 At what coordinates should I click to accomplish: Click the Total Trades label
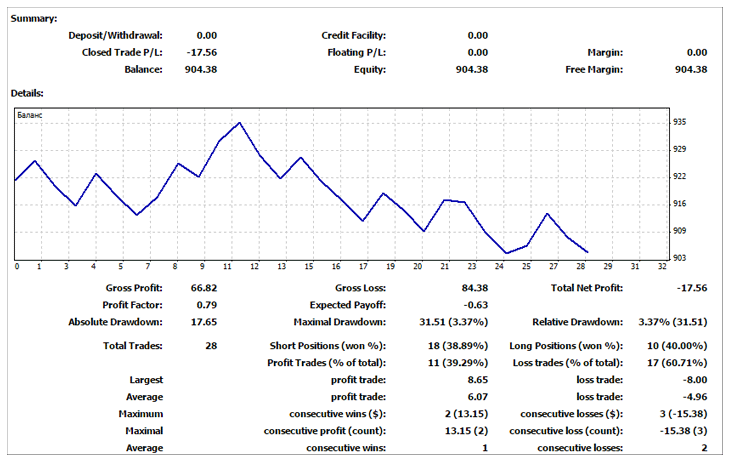click(132, 346)
